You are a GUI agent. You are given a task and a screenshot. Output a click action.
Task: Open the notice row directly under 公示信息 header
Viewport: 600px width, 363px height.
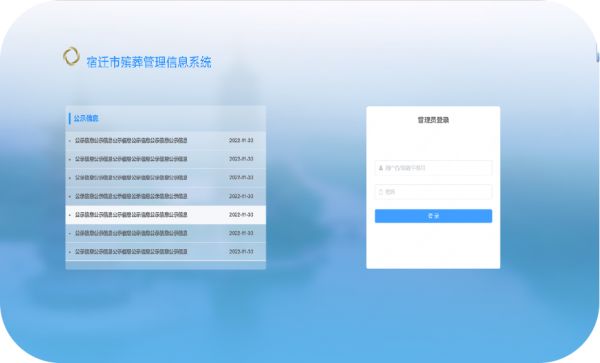click(166, 141)
